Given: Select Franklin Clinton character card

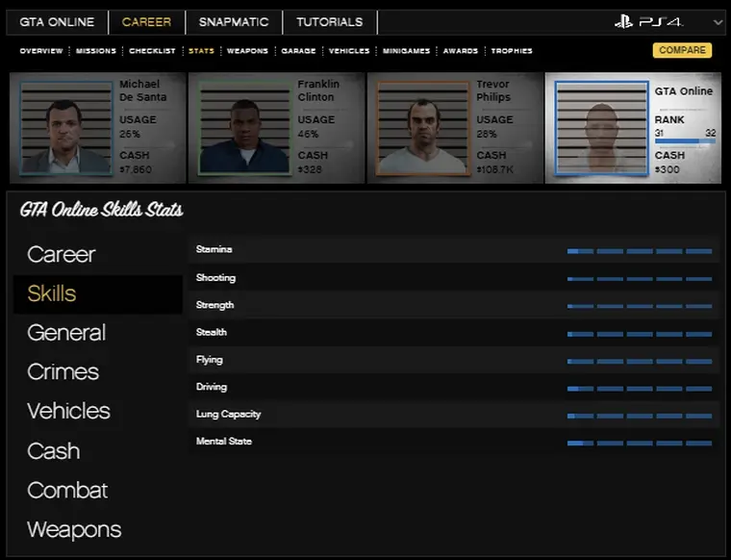Looking at the screenshot, I should [276, 128].
